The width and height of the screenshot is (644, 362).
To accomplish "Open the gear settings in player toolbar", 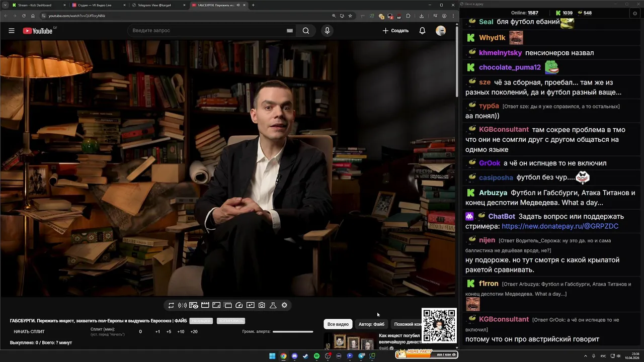I will point(284,305).
